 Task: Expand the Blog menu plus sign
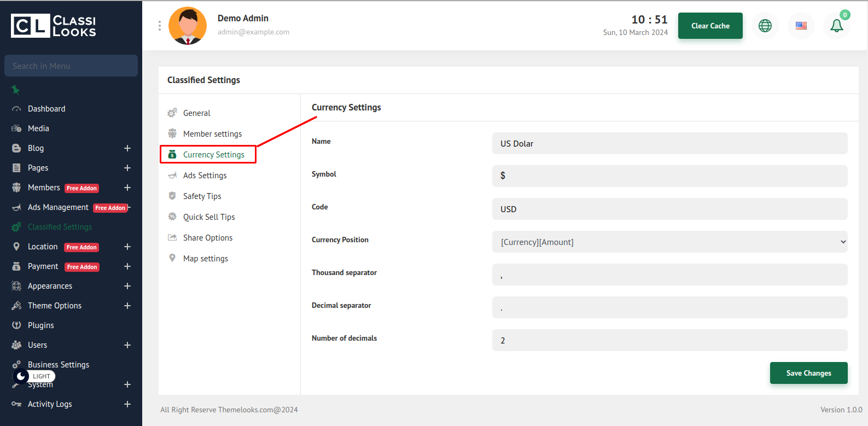[127, 148]
